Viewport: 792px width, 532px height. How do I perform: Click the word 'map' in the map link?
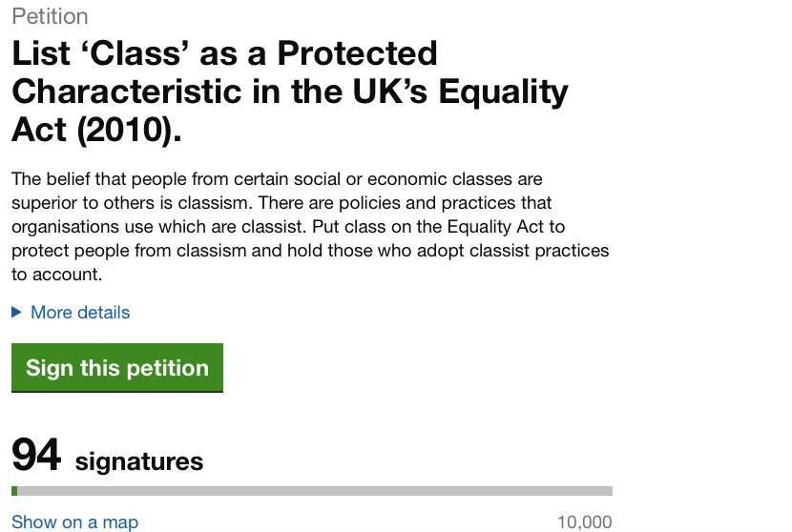click(120, 522)
